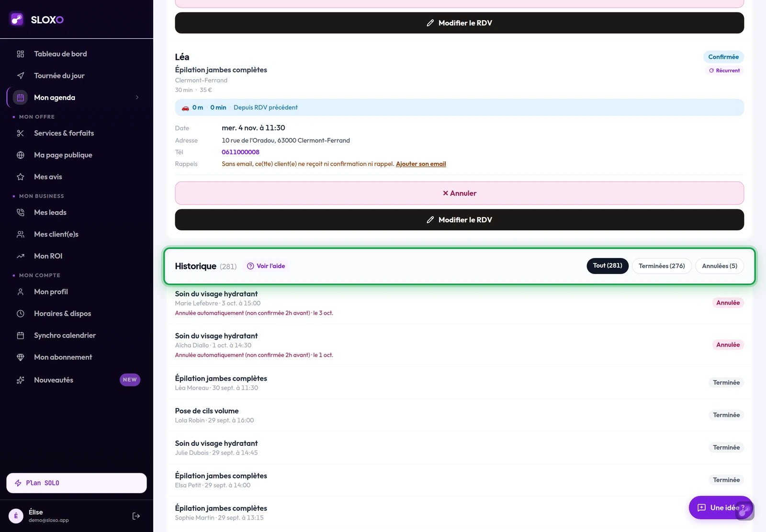Click the NEW badge beside Nouveautés

[130, 380]
